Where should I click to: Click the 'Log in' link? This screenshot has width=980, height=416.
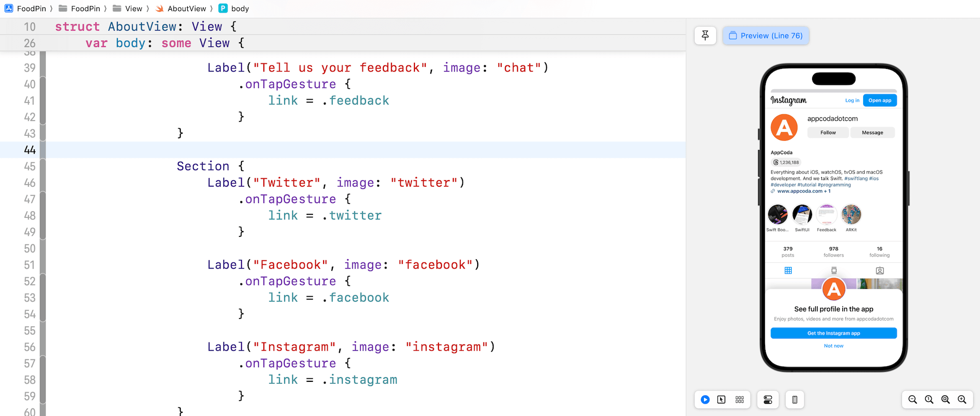pos(852,101)
